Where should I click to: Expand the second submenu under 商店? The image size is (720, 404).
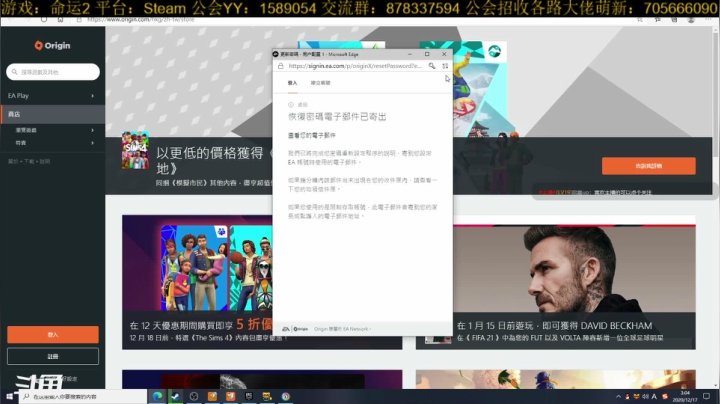[x=52, y=143]
